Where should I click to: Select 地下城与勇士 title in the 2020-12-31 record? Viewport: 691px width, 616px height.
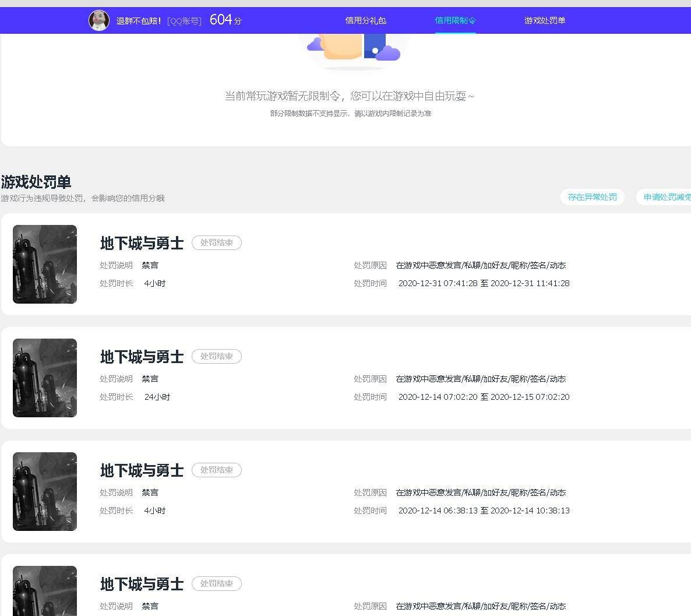[x=142, y=243]
